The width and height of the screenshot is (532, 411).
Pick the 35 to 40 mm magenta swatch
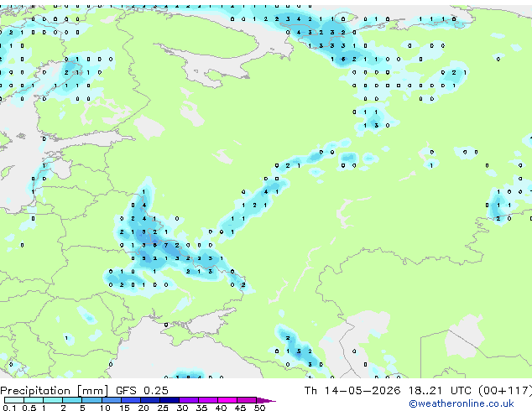click(207, 400)
